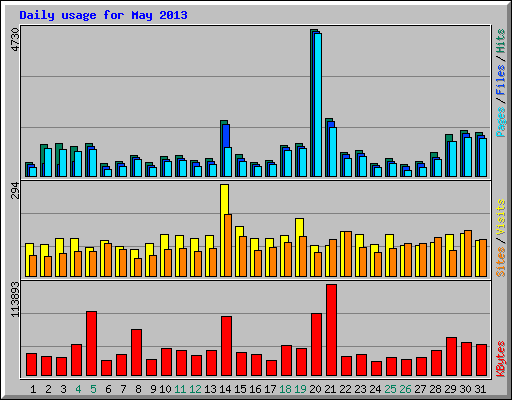Click the cyan "Pages" legend label
Image resolution: width=512 pixels, height=400 pixels.
pos(500,122)
